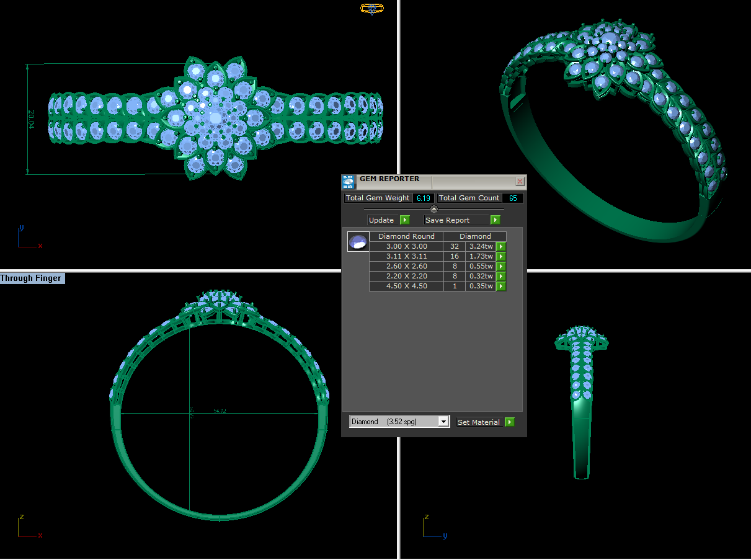Click the 'Total Gem Count' label
This screenshot has width=751, height=560.
469,198
